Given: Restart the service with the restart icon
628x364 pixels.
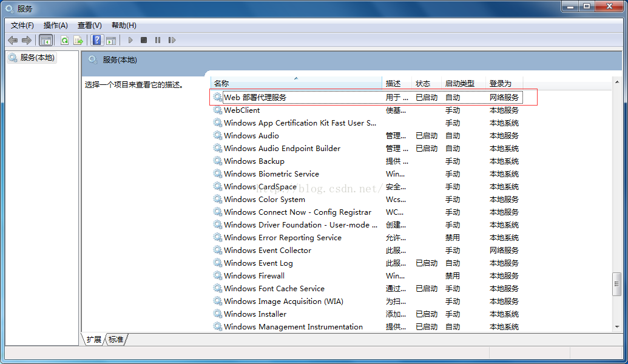Looking at the screenshot, I should [172, 40].
